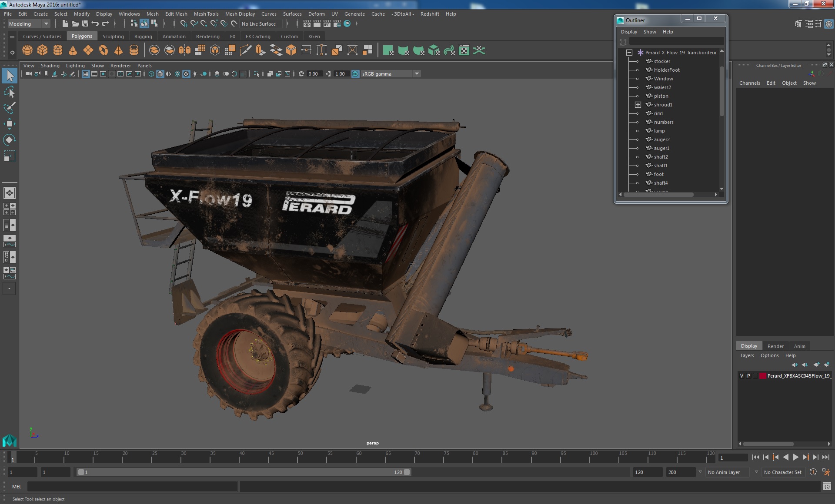Open the shelf tab list menu button
Screen dimensions: 835x504
pos(12,37)
